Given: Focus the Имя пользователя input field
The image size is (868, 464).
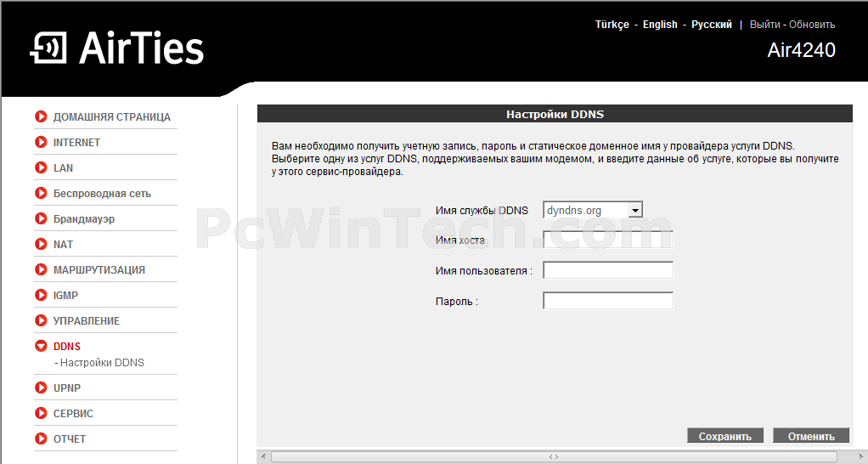Looking at the screenshot, I should click(608, 270).
